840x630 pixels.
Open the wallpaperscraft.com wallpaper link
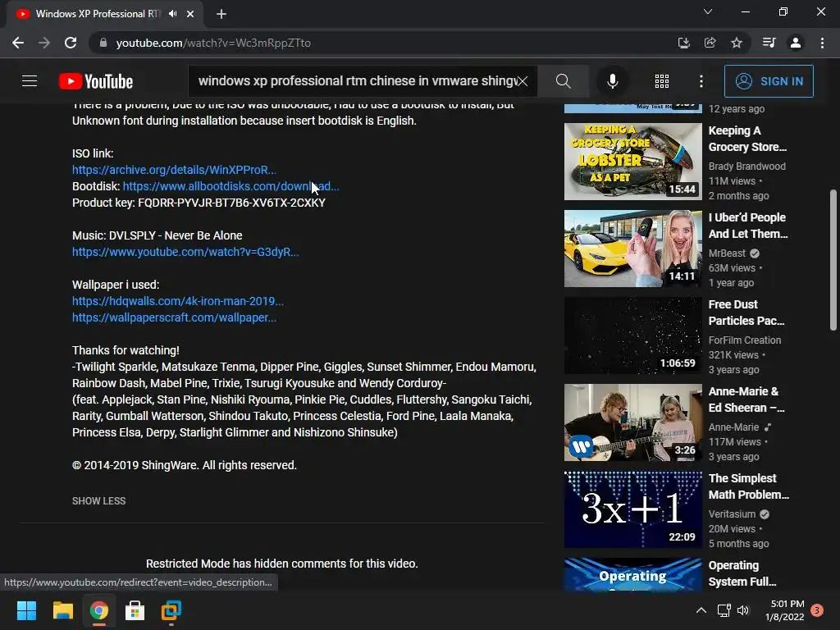[174, 317]
